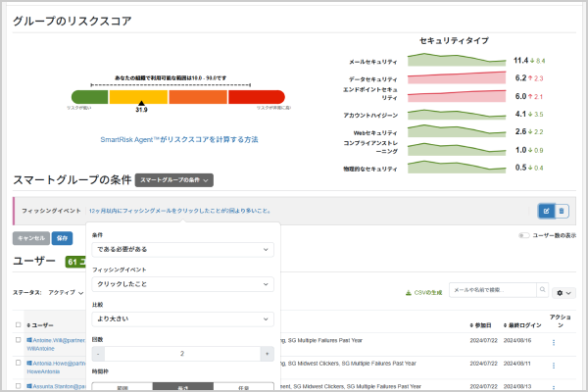Screen dimensions: 588x392
Task: Check the select-all users checkbox in header
Action: tap(18, 324)
